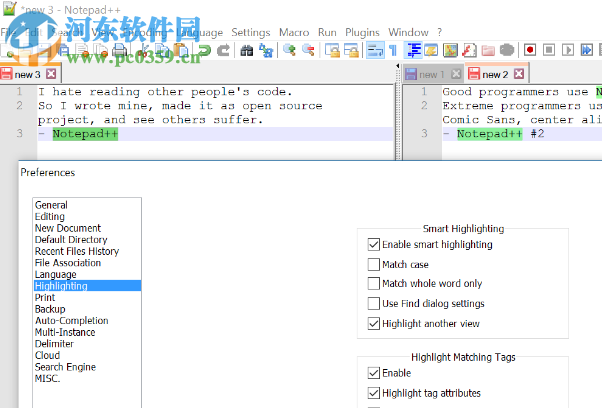Toggle synchronize horizontal scrolling icon
This screenshot has width=602, height=408.
coord(351,50)
